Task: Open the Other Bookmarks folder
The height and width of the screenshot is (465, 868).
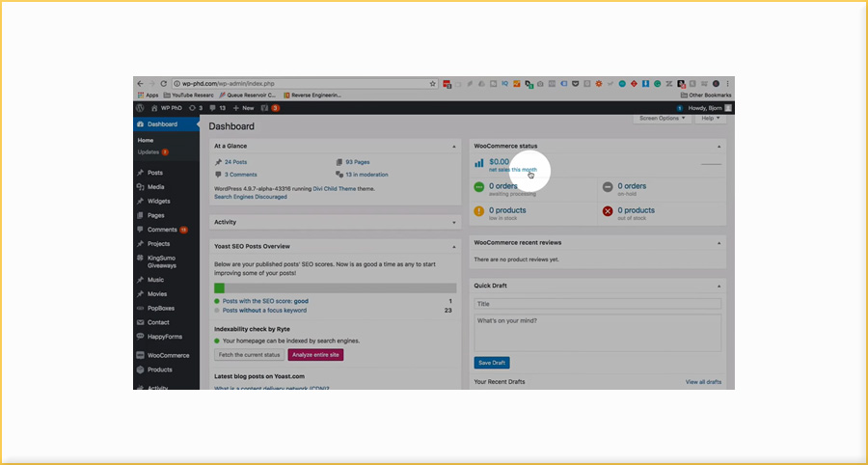Action: [x=706, y=96]
